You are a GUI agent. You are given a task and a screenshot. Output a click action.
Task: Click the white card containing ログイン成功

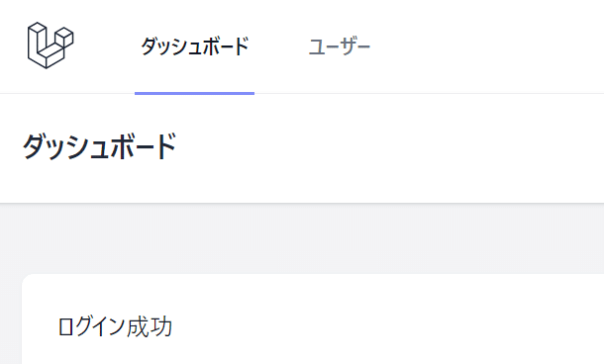(x=313, y=318)
